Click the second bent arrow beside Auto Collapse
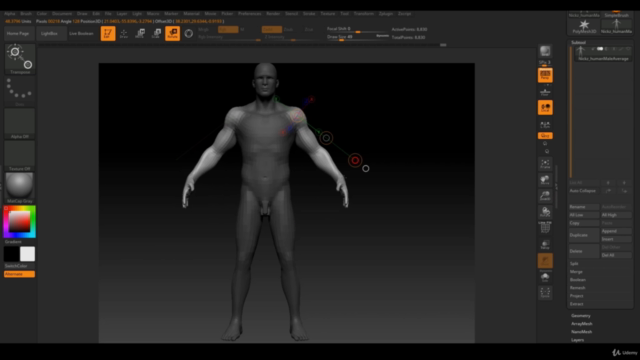Viewport: 640px width, 360px height. tap(624, 191)
